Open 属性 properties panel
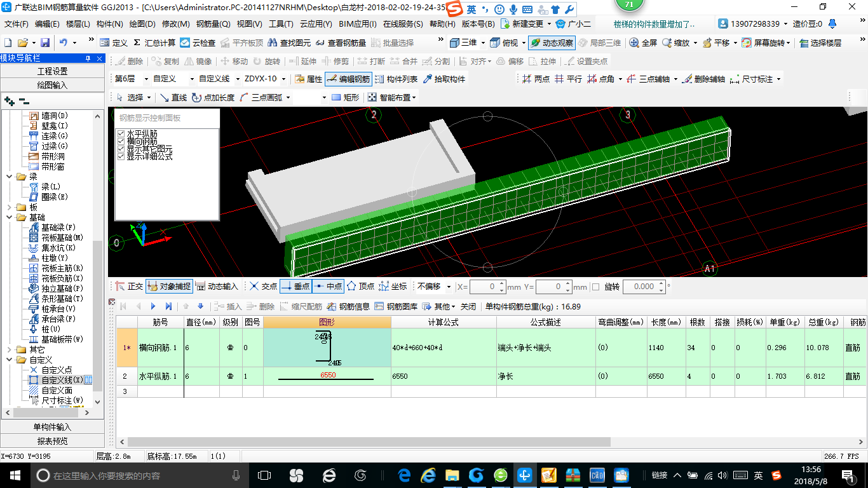Image resolution: width=868 pixels, height=488 pixels. point(309,79)
